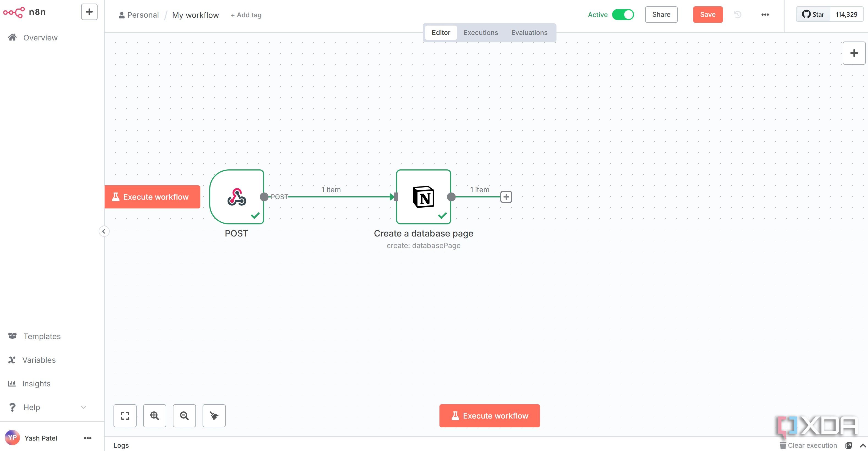Click Execute workflow beside the webhook node
868x451 pixels.
152,197
